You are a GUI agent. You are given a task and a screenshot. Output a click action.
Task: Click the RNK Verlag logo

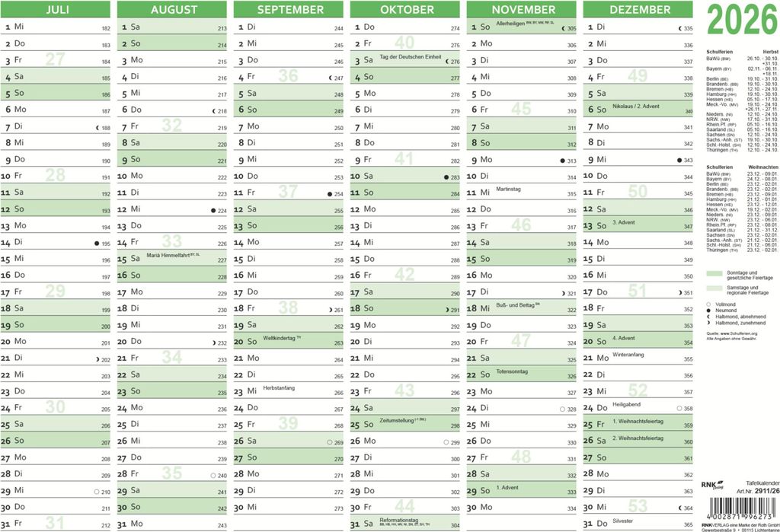click(713, 486)
